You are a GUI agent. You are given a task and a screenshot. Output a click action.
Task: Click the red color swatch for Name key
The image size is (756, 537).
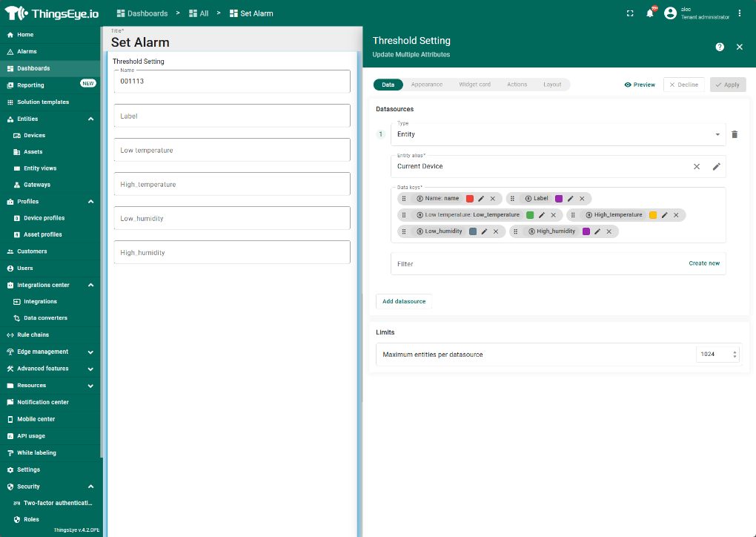(470, 199)
